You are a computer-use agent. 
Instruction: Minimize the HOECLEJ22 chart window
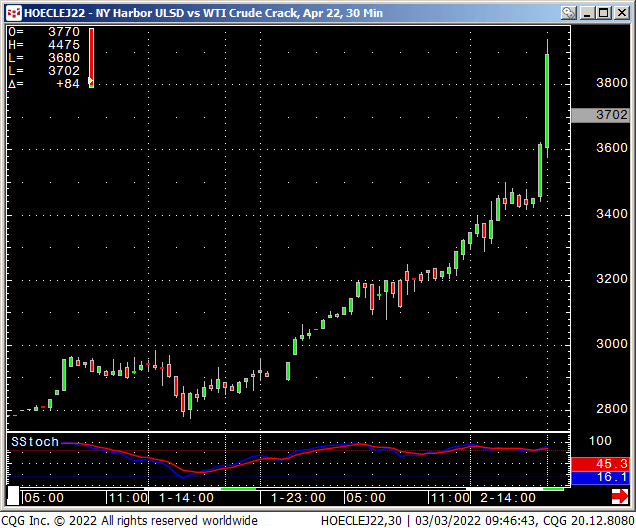[587, 13]
